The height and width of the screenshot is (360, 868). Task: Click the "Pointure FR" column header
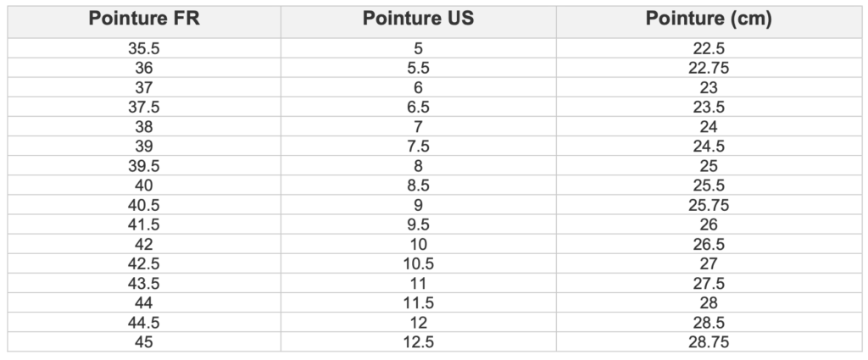(x=144, y=20)
